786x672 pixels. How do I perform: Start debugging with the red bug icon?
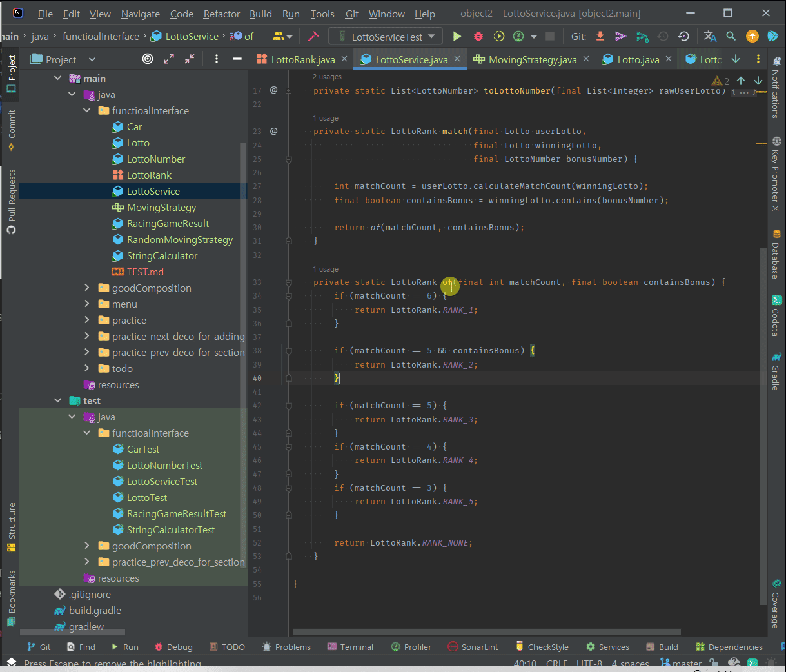point(478,37)
